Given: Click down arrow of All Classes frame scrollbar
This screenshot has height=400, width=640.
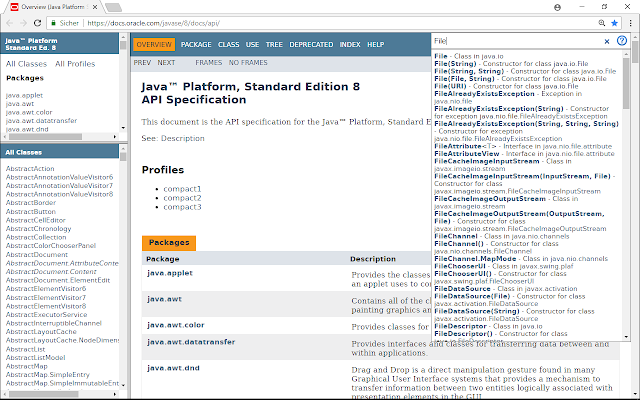Looking at the screenshot, I should pyautogui.click(x=123, y=385).
